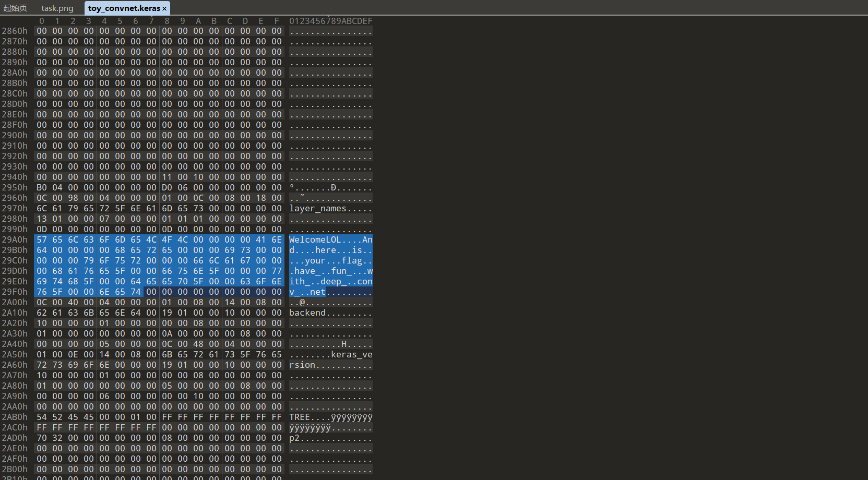Image resolution: width=868 pixels, height=480 pixels.
Task: Click the 29A0h row address label
Action: pos(15,240)
